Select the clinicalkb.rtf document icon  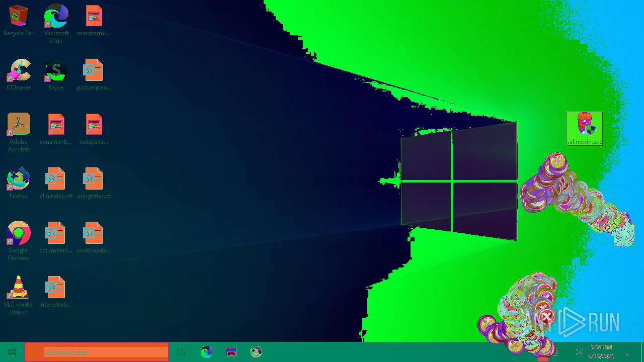point(56,184)
